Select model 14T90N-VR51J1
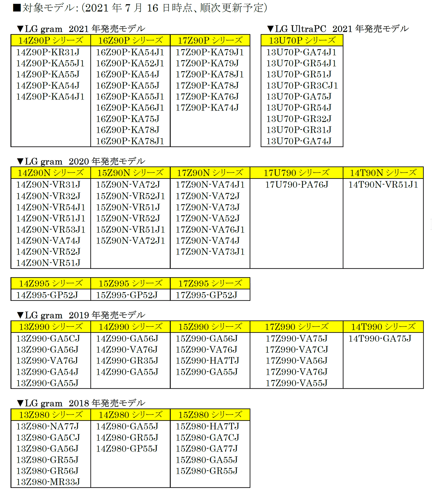432x504 pixels. click(383, 185)
